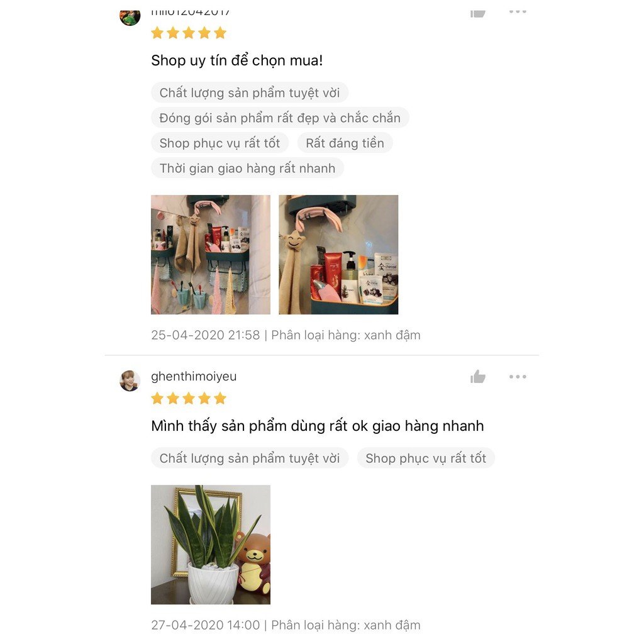Tap 'Shop phục vụ rất tốt' tag in second review

[x=426, y=458]
